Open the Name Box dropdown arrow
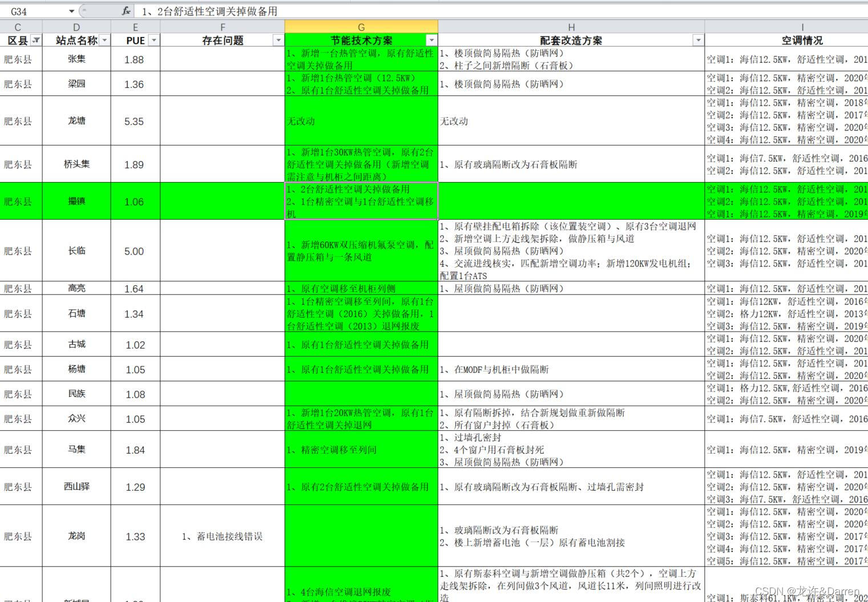This screenshot has height=602, width=868. [71, 10]
